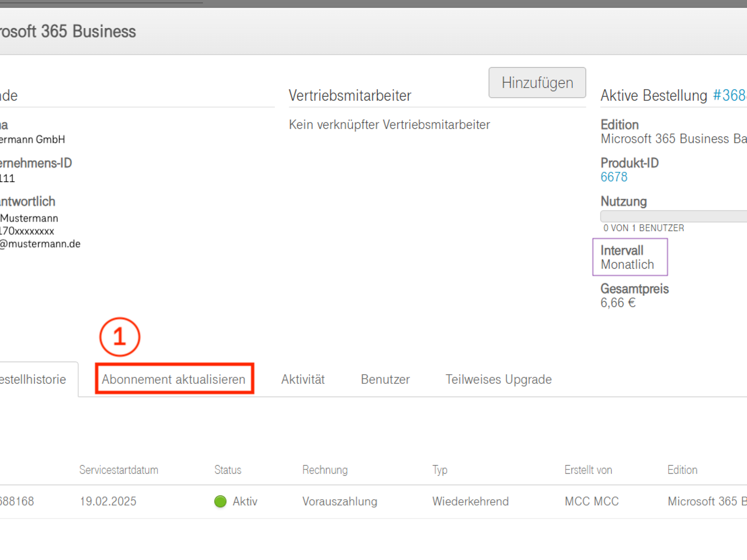Select the order row dated 19.02.2025
Image resolution: width=747 pixels, height=560 pixels.
coord(108,502)
